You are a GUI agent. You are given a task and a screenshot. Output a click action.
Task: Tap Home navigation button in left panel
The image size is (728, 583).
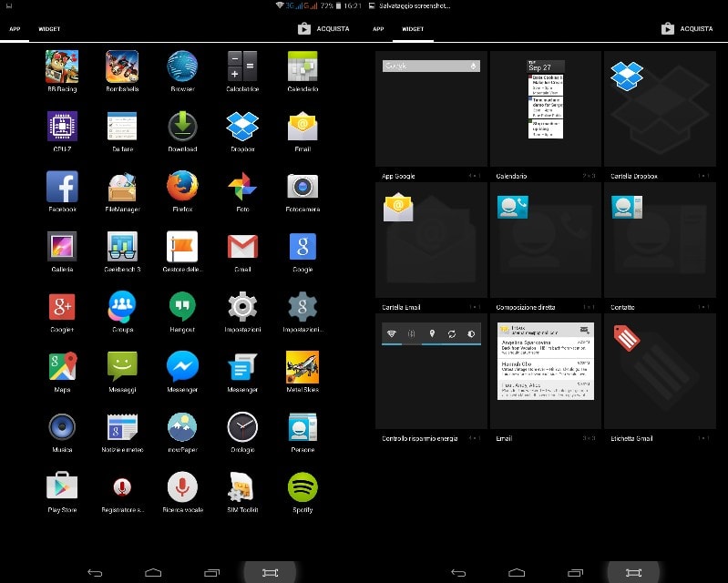(153, 573)
